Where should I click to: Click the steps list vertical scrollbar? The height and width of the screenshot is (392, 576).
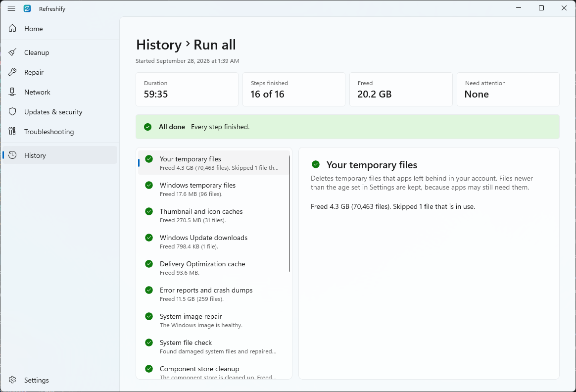[289, 213]
